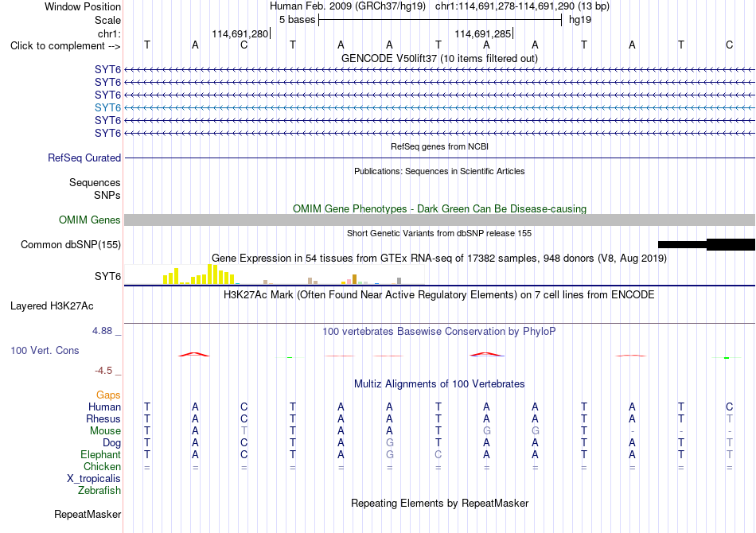Viewport: 756px width, 533px height.
Task: Select the Common dbSNP(155) track label
Action: (71, 244)
